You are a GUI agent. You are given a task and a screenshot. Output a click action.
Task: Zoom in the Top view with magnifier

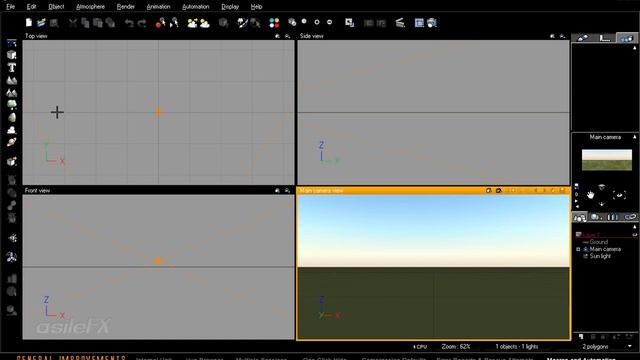point(278,36)
